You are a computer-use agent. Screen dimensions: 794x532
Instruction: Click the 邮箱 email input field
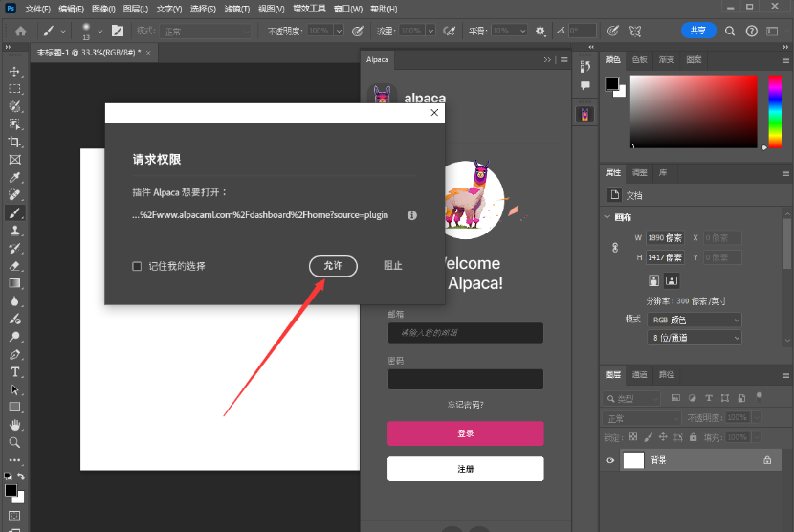pyautogui.click(x=465, y=333)
